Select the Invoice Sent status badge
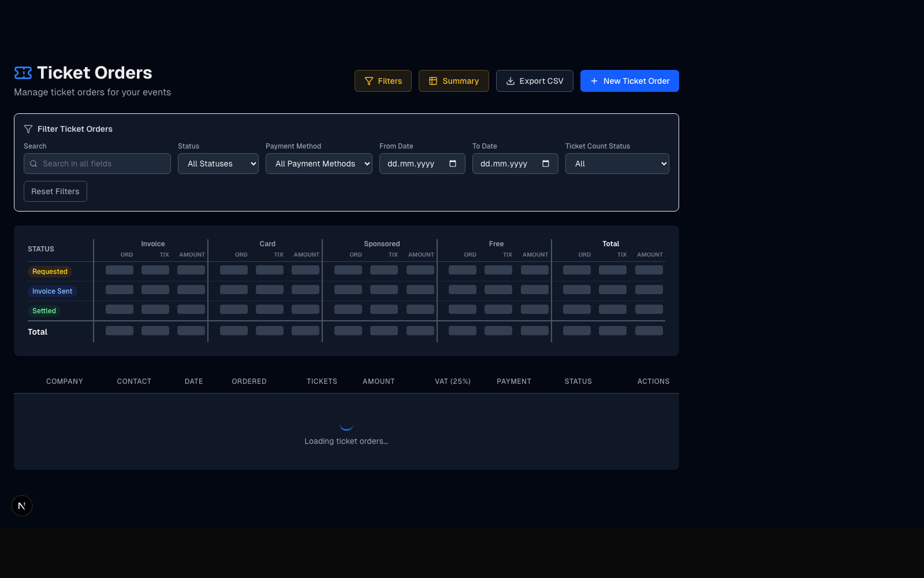Viewport: 924px width, 578px height. 52,291
